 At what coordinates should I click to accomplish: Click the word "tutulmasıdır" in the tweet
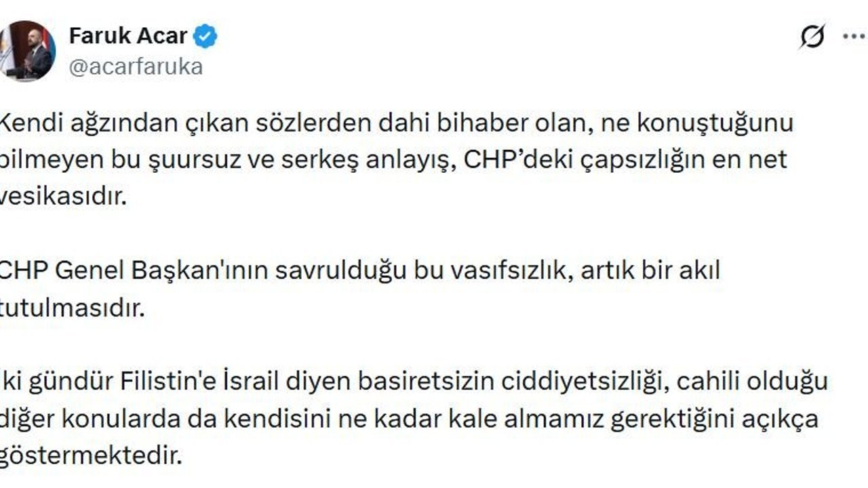pos(71,308)
